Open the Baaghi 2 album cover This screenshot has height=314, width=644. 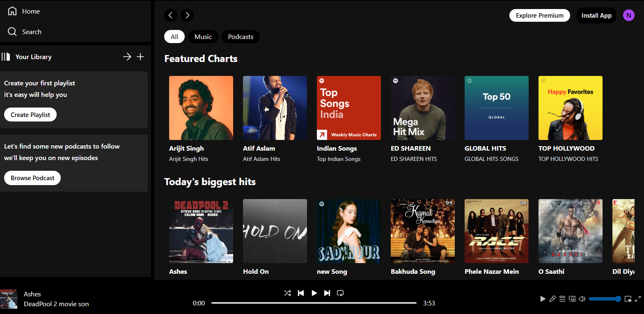[x=571, y=231]
